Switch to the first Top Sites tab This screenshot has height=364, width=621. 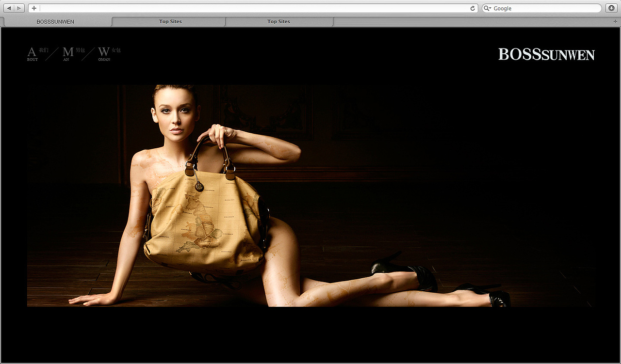(x=169, y=21)
